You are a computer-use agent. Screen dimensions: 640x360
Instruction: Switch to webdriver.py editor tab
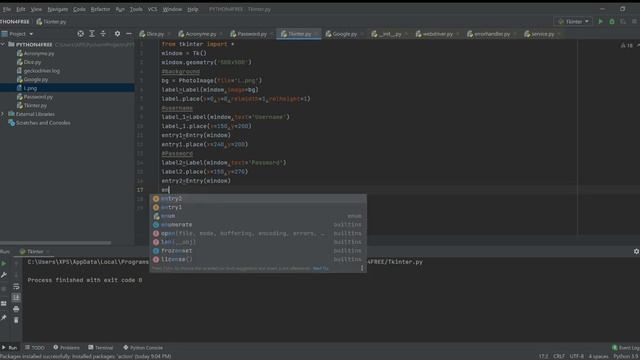[437, 34]
